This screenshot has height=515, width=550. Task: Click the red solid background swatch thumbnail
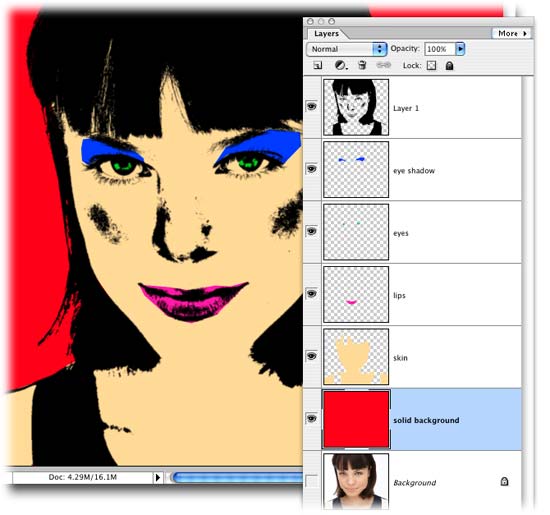point(356,419)
